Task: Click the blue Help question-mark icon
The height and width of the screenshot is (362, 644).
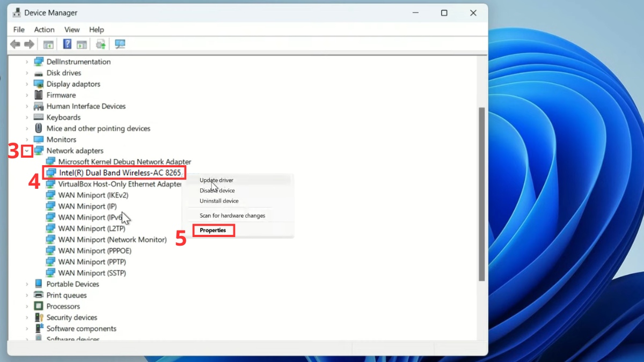Action: click(x=68, y=44)
